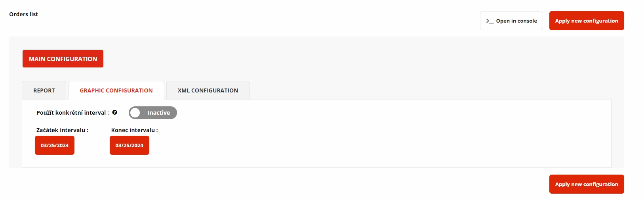Switch to the REPORT tab
The width and height of the screenshot is (644, 200).
click(x=44, y=90)
